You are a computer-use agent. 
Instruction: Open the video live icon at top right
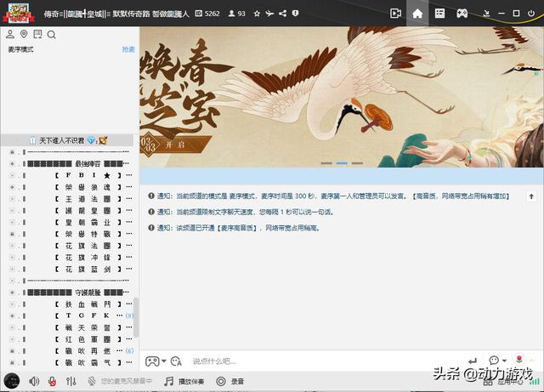395,14
